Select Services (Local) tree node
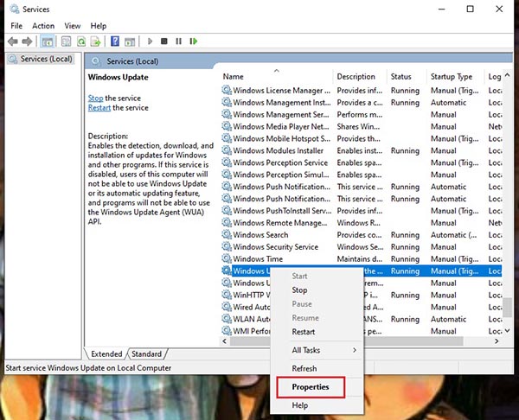Viewport: 519px width, 420px height. coord(41,59)
